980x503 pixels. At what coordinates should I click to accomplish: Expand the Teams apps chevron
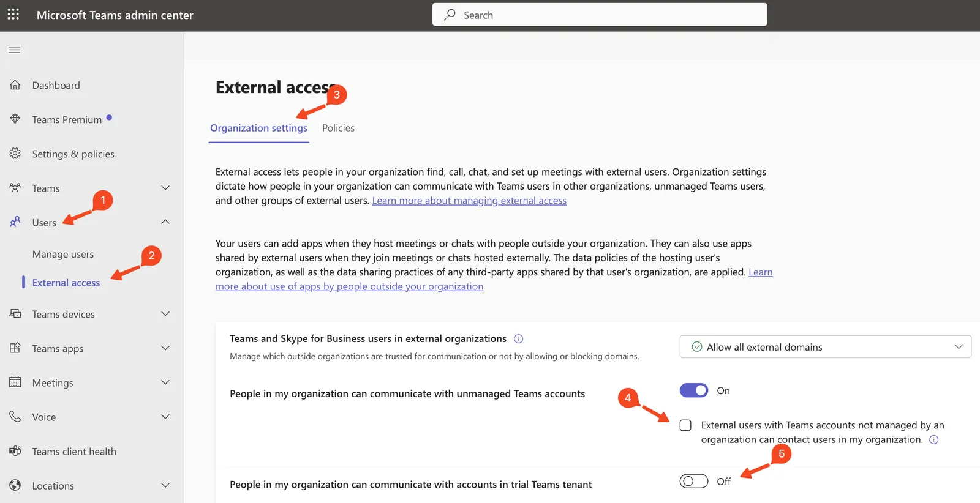click(x=165, y=348)
